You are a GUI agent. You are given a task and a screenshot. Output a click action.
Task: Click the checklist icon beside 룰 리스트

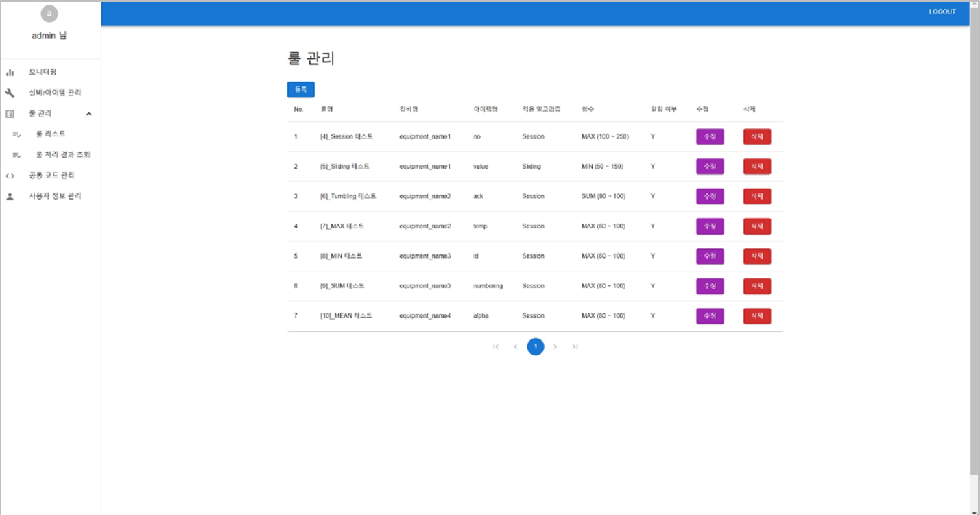pyautogui.click(x=17, y=134)
